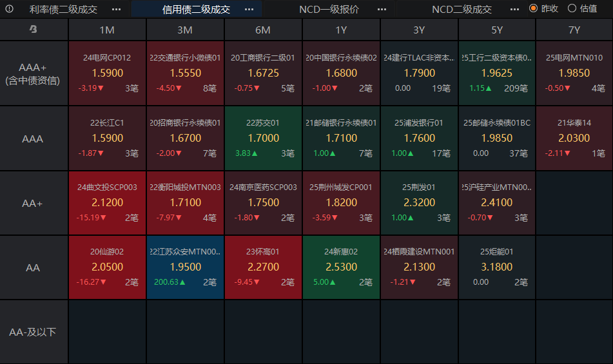613x364 pixels.
Task: Click the 25炬能01 bond name
Action: click(497, 252)
